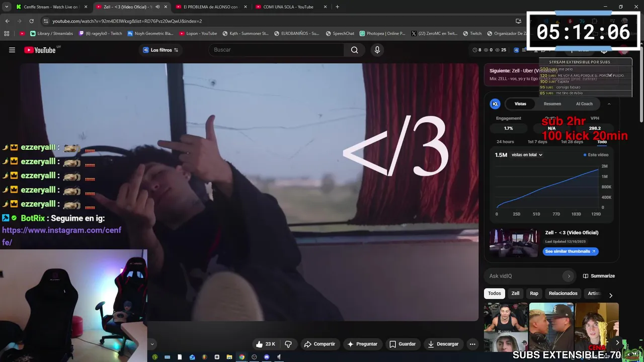Click into the Buscar search field
Image resolution: width=644 pixels, height=362 pixels.
[x=277, y=50]
